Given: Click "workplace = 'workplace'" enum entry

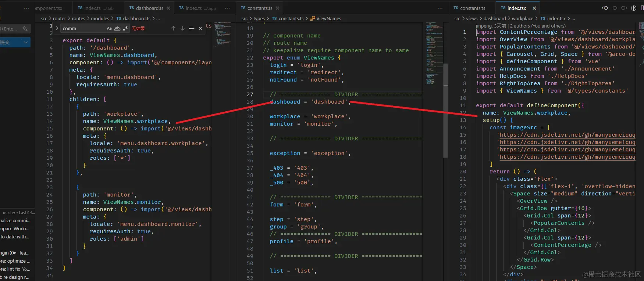Looking at the screenshot, I should click(x=310, y=116).
